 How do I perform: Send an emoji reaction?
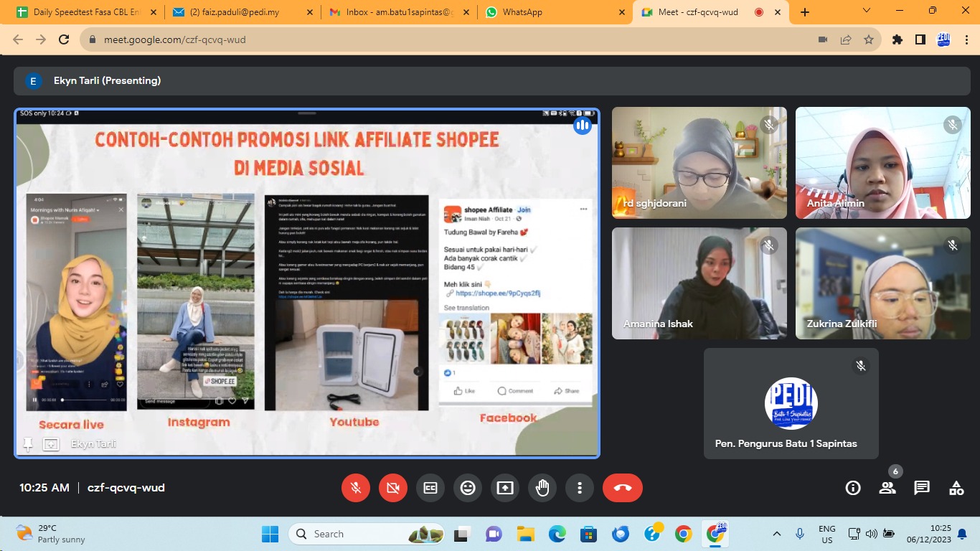tap(468, 488)
